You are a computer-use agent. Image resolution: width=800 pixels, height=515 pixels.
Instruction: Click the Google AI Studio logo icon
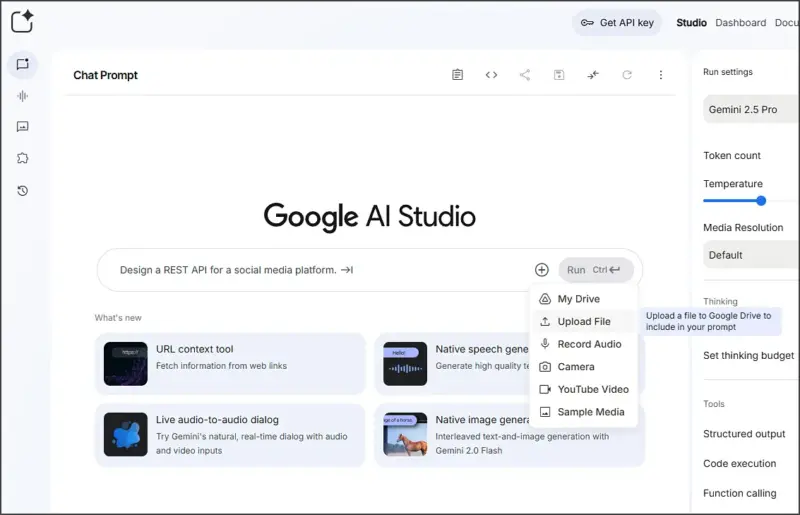point(22,21)
